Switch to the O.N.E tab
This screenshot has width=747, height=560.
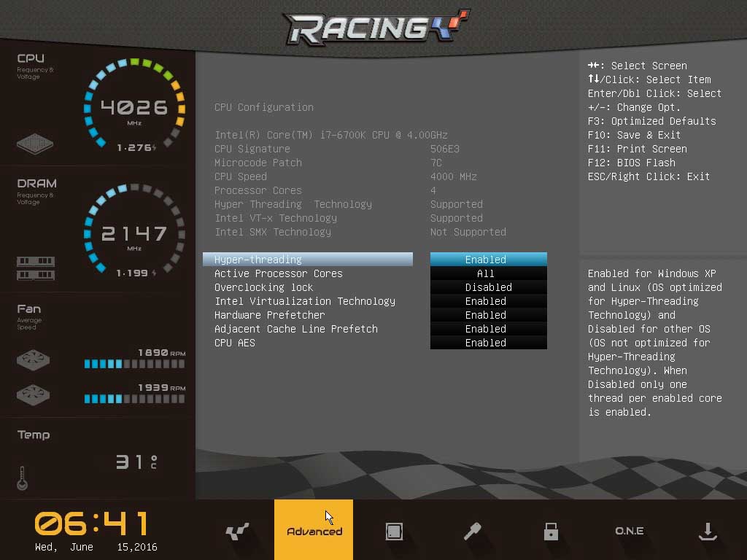[630, 531]
